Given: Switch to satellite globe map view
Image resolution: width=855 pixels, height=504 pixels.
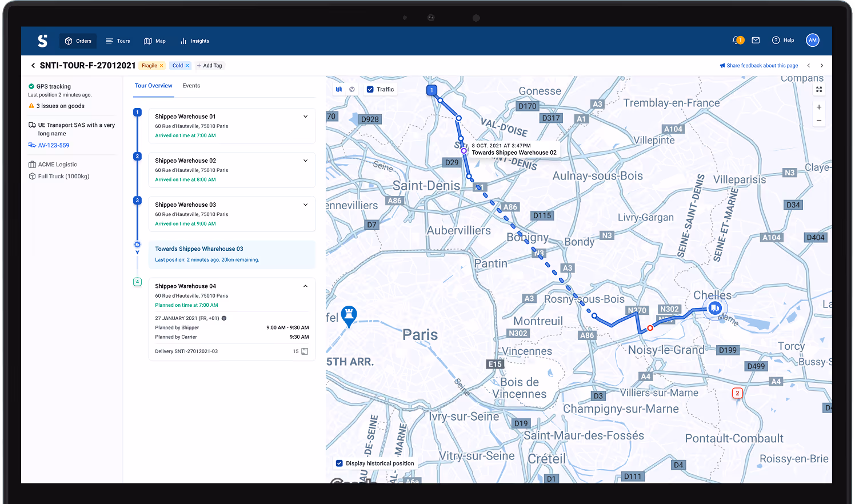Looking at the screenshot, I should (x=352, y=89).
